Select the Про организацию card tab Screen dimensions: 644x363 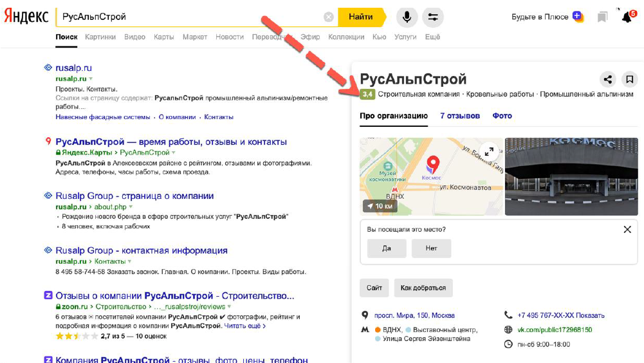[x=394, y=116]
